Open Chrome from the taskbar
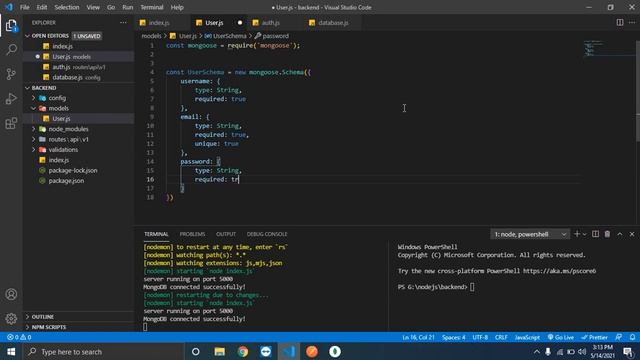The height and width of the screenshot is (360, 640). point(243,351)
